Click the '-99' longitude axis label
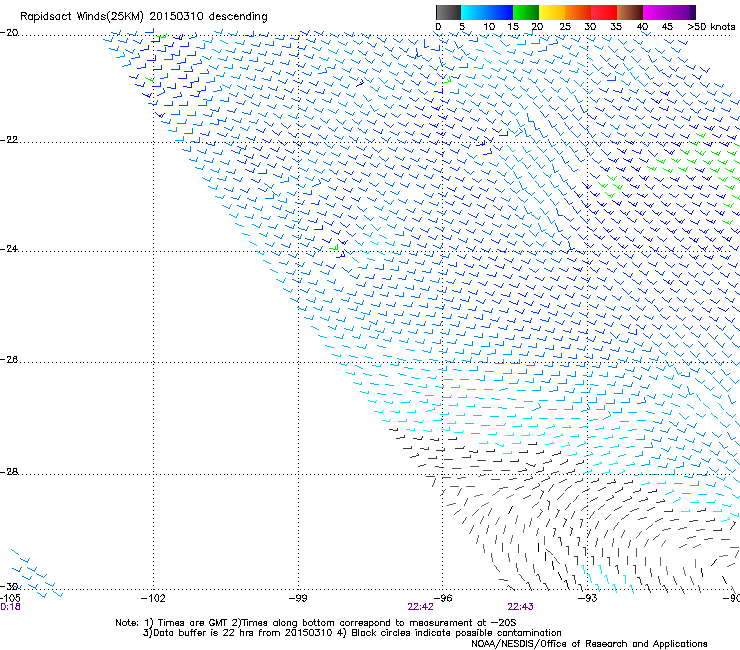Screen dimensions: 740x650 click(298, 599)
